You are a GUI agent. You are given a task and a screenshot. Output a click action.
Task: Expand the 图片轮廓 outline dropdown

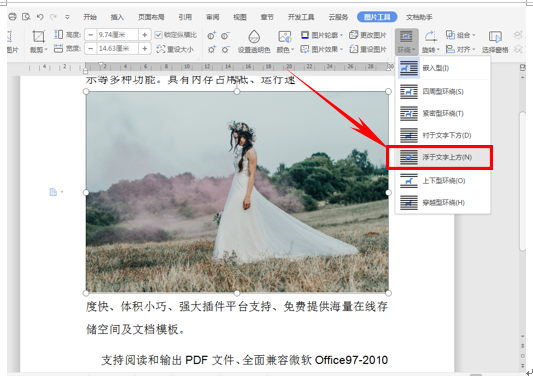tap(341, 35)
